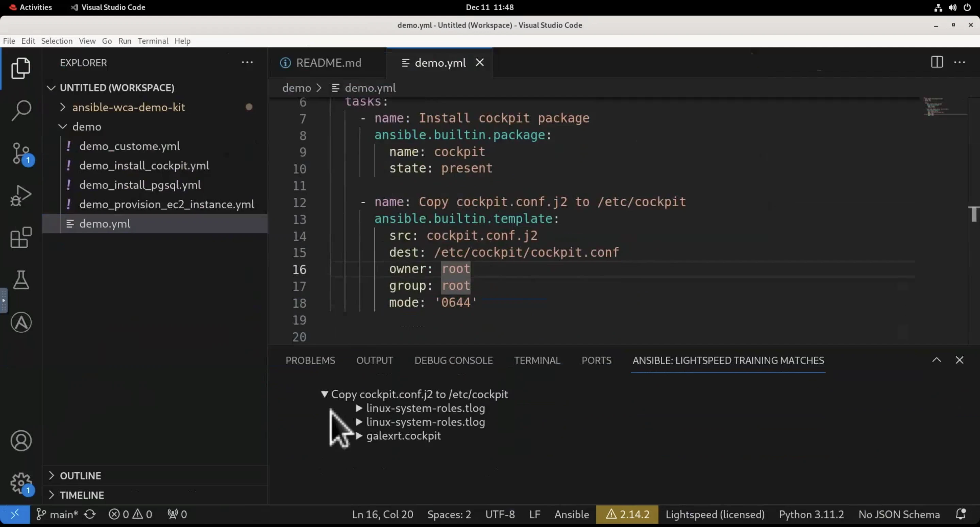
Task: Switch to PORTS panel tab
Action: 597,360
